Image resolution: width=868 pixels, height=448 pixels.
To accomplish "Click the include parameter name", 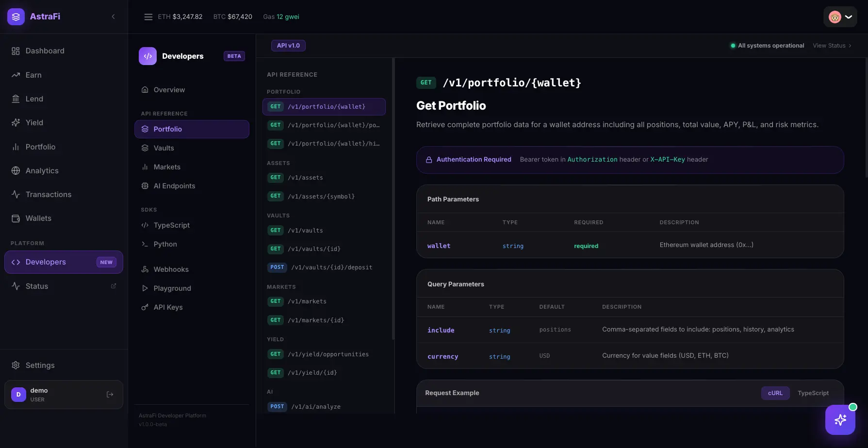I will [x=441, y=331].
